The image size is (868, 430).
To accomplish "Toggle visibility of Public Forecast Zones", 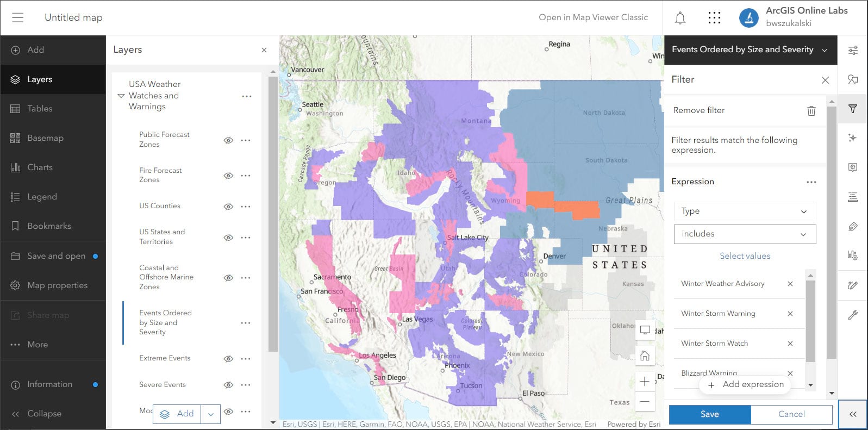I will click(229, 140).
